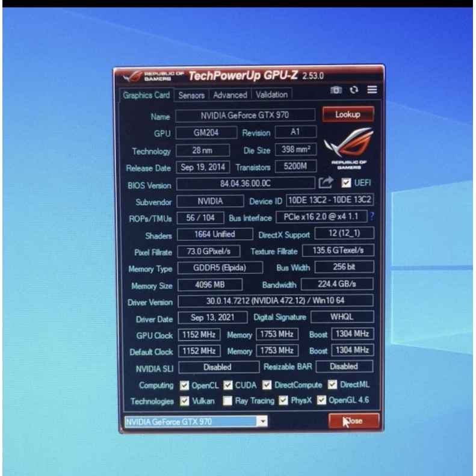
Task: Click the Transistors value 5200M
Action: point(295,166)
